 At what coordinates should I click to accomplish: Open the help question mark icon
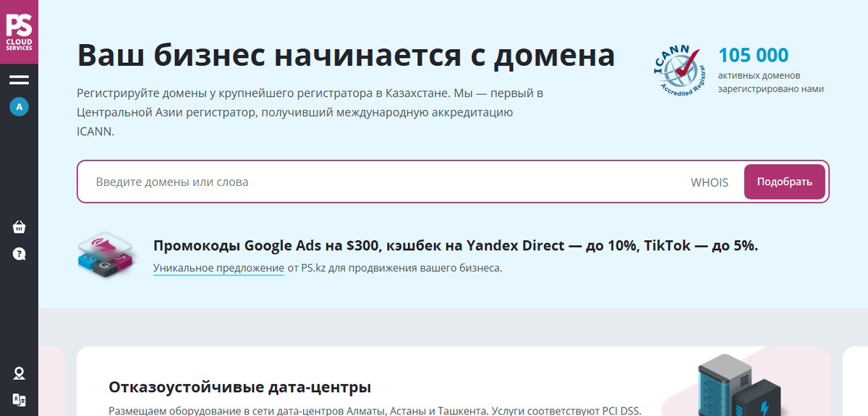click(x=19, y=254)
